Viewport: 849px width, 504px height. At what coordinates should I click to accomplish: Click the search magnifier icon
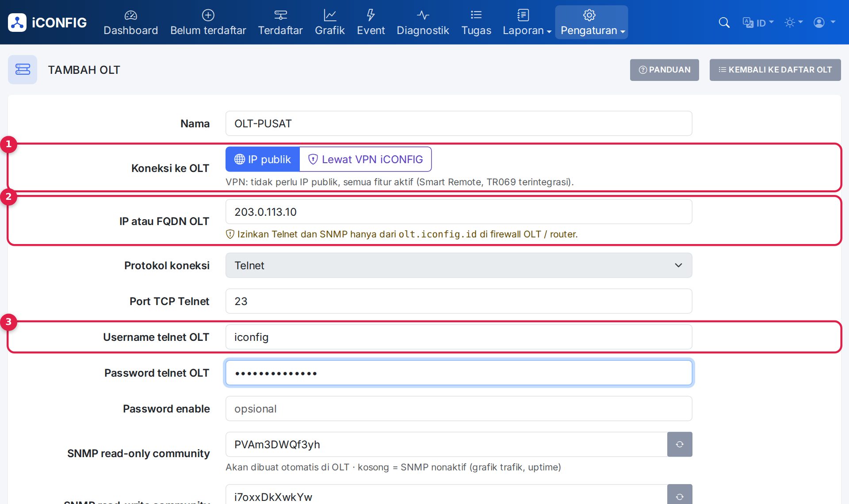pyautogui.click(x=724, y=23)
